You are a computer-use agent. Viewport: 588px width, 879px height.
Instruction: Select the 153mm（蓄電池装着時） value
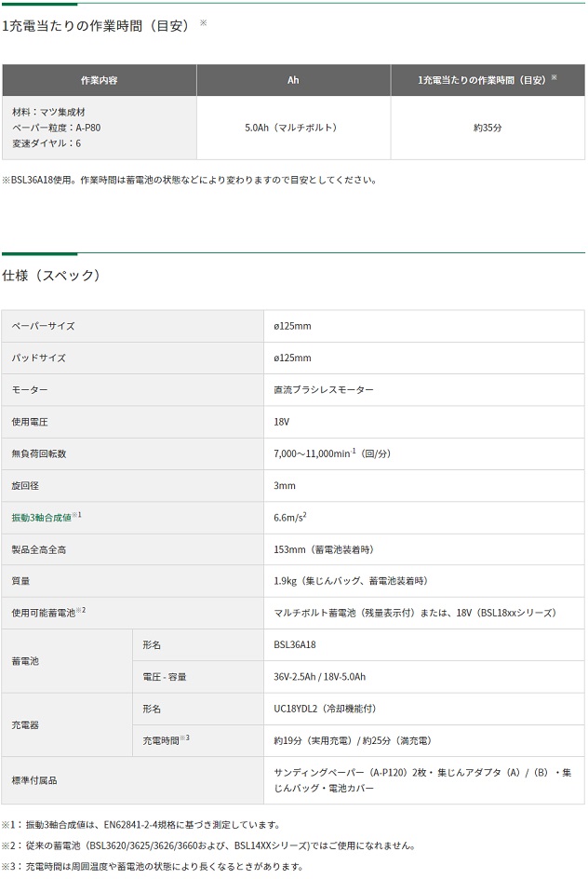pos(324,549)
